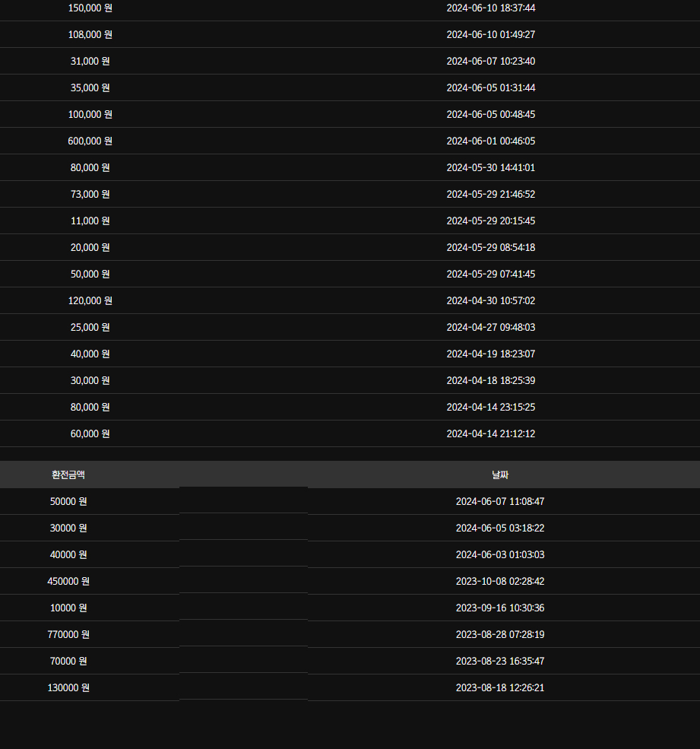The height and width of the screenshot is (749, 700).
Task: Select the 150,000 원 amount cell
Action: point(90,8)
